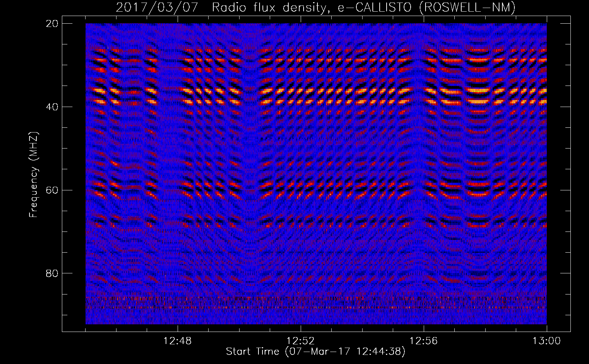This screenshot has height=364, width=589.
Task: Click the 'Frequency (MHZ)' axis label
Action: click(33, 175)
